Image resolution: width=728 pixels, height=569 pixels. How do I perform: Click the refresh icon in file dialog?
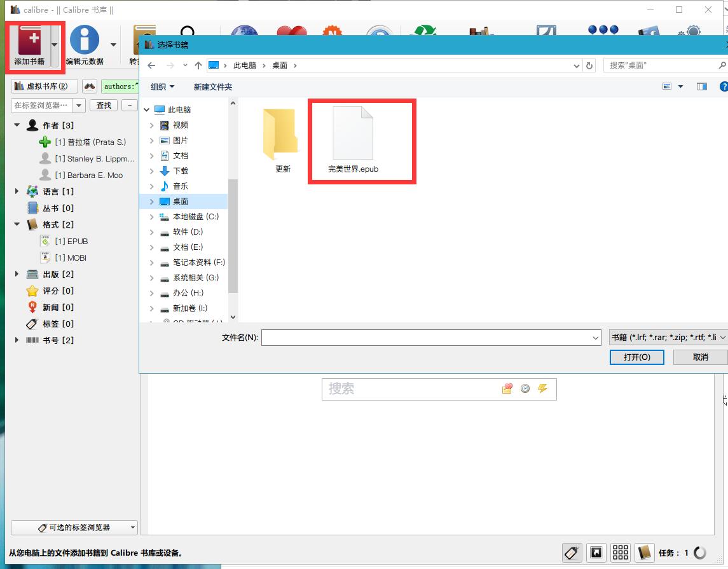click(589, 66)
